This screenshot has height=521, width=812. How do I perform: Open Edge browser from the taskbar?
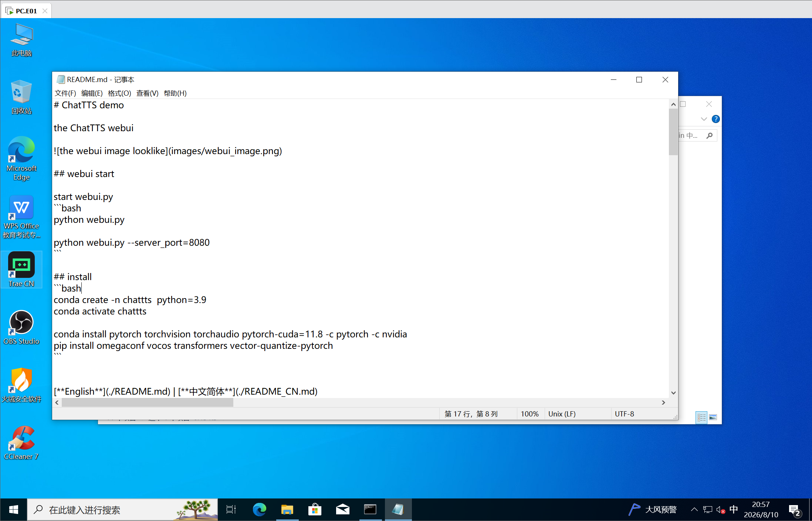pos(259,510)
